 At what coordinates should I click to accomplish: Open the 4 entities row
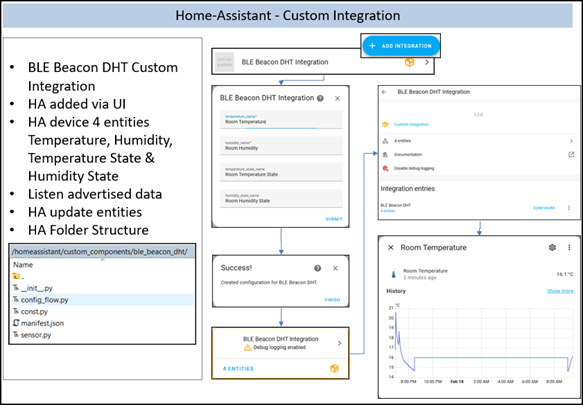point(478,141)
